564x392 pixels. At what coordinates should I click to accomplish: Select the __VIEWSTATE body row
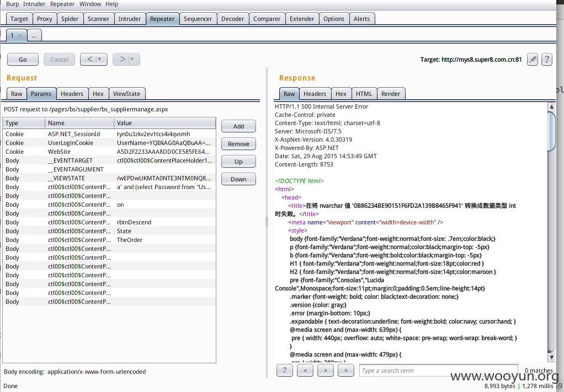[x=109, y=178]
